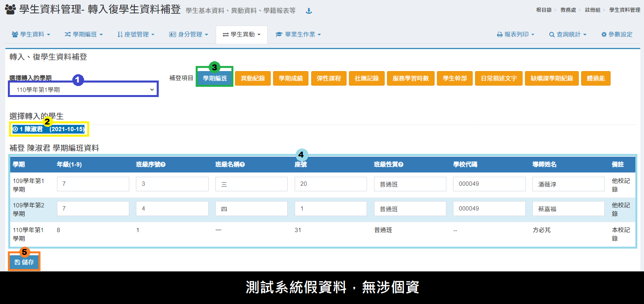
Task: Click the 儲存 save button
Action: [24, 262]
